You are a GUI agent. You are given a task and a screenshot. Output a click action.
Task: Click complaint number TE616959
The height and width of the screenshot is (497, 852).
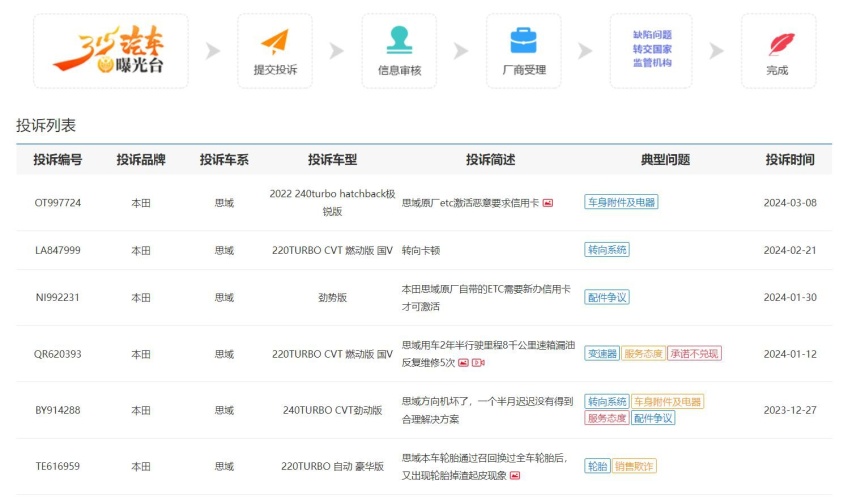[x=58, y=466]
